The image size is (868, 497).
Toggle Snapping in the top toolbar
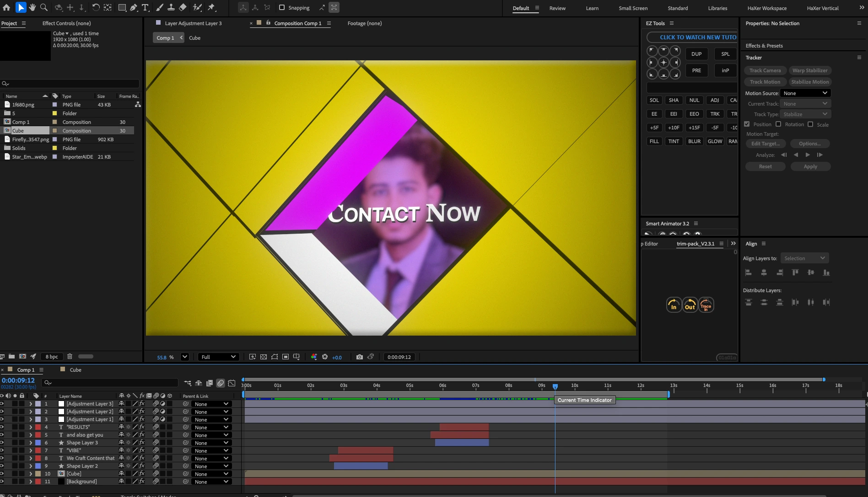tap(281, 7)
